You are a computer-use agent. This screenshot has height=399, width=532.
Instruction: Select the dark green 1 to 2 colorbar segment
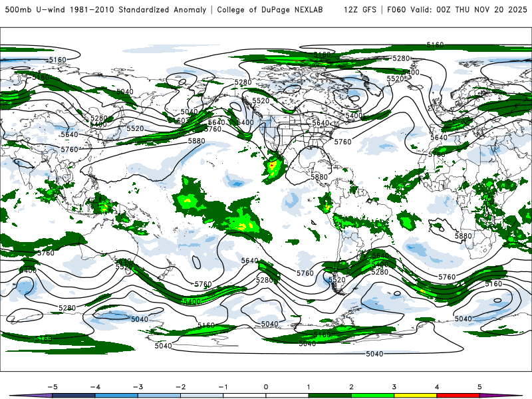pyautogui.click(x=330, y=396)
